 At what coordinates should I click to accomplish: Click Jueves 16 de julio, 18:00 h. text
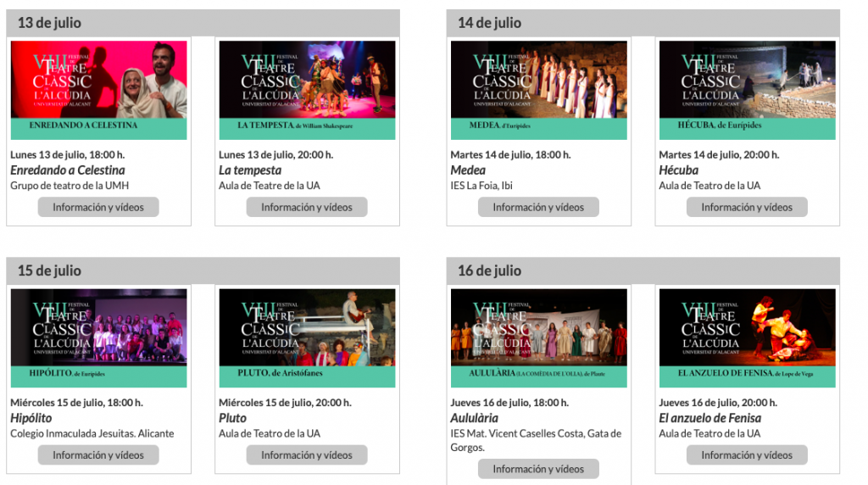coord(509,403)
